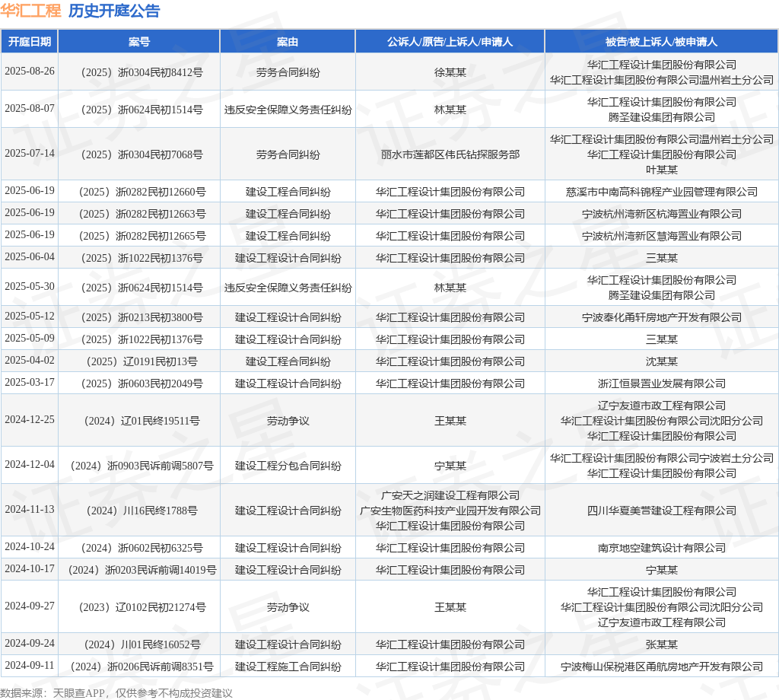Viewport: 779px width, 700px height.
Task: Select case cause 建设工程施工合同纠纷
Action: click(x=288, y=667)
